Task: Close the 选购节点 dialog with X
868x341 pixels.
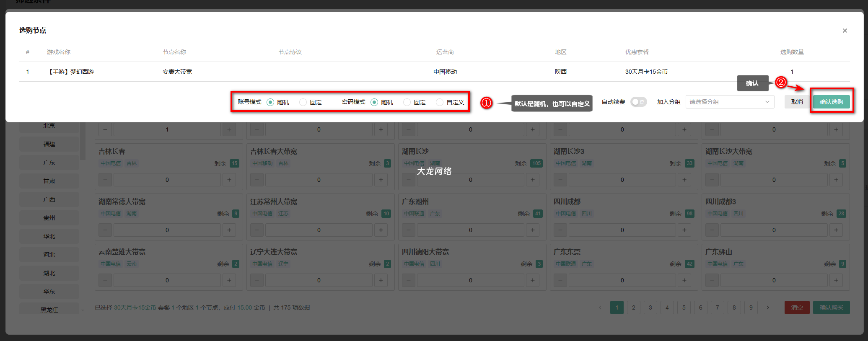Action: point(845,31)
